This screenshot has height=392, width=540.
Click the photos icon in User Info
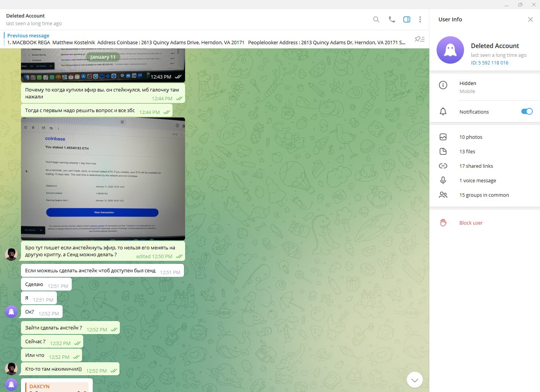tap(443, 137)
